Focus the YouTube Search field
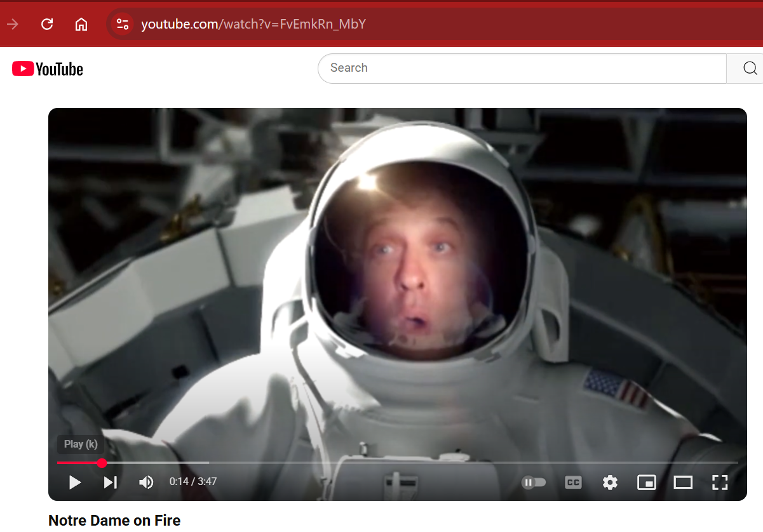The width and height of the screenshot is (763, 532). (521, 68)
